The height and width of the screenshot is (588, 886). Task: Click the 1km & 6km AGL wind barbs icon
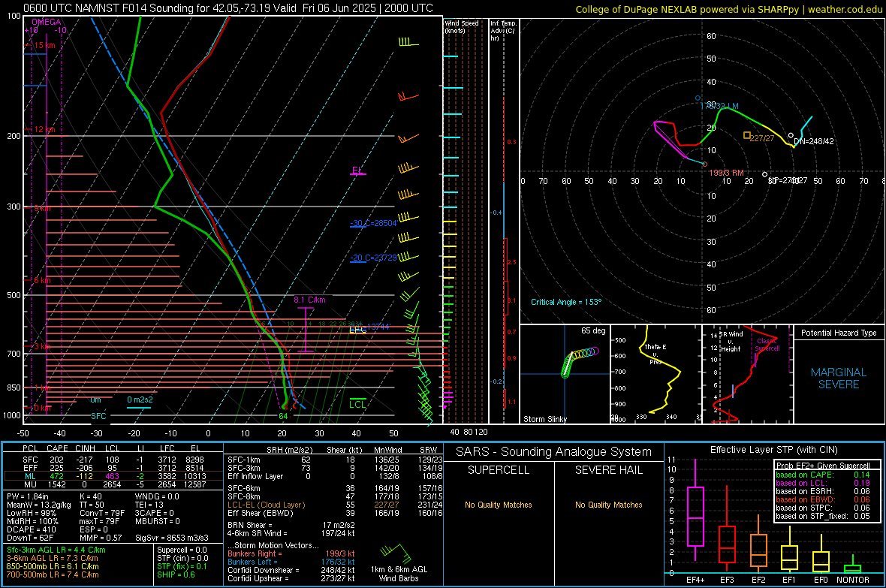[396, 553]
